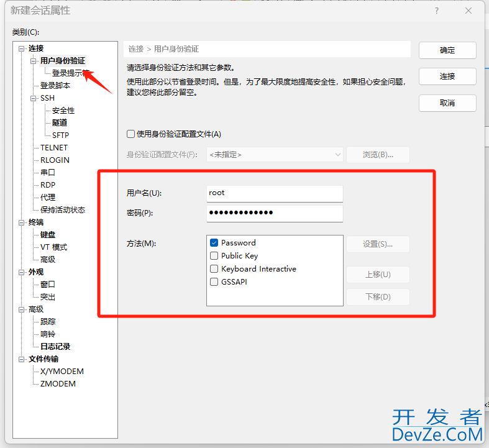489x448 pixels.
Task: Click the help question mark icon
Action: click(x=437, y=11)
